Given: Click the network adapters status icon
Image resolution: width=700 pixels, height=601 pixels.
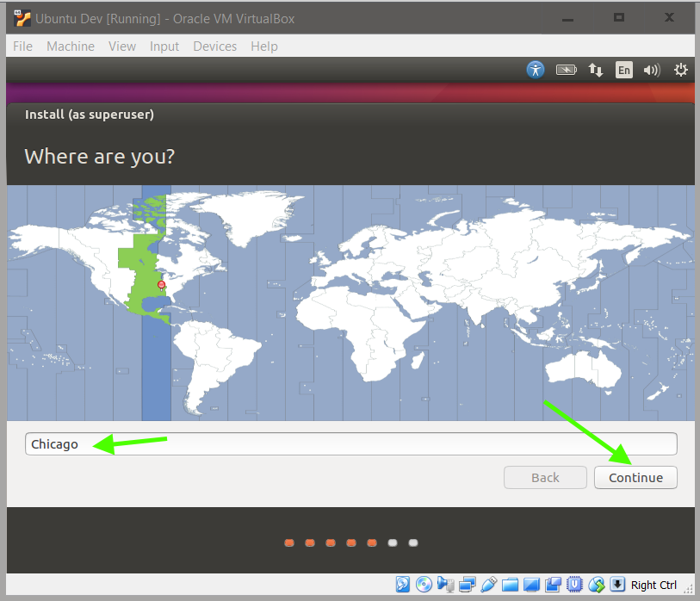Looking at the screenshot, I should (467, 585).
